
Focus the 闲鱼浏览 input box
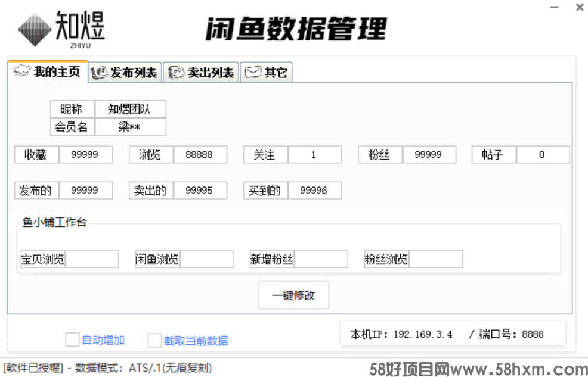tap(206, 259)
